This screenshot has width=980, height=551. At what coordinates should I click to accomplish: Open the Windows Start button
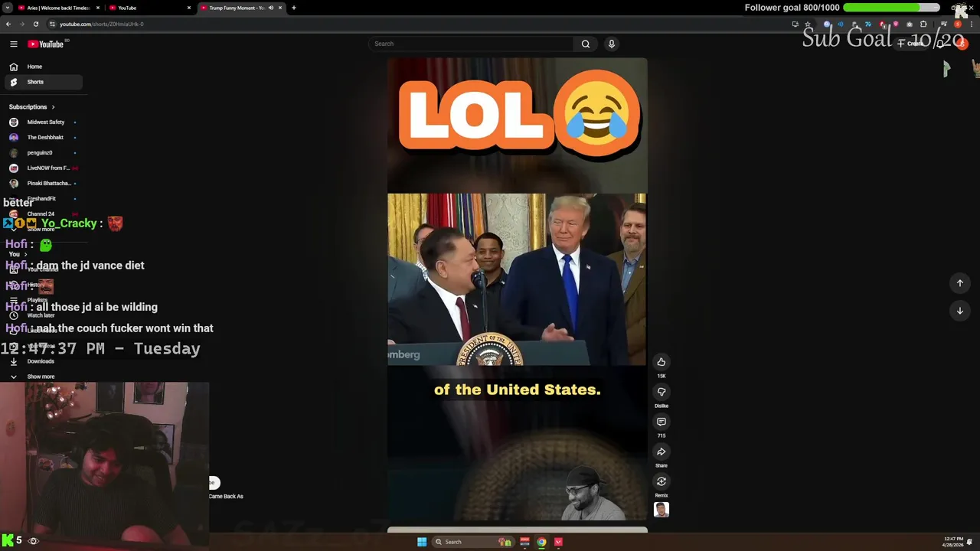[x=422, y=542]
